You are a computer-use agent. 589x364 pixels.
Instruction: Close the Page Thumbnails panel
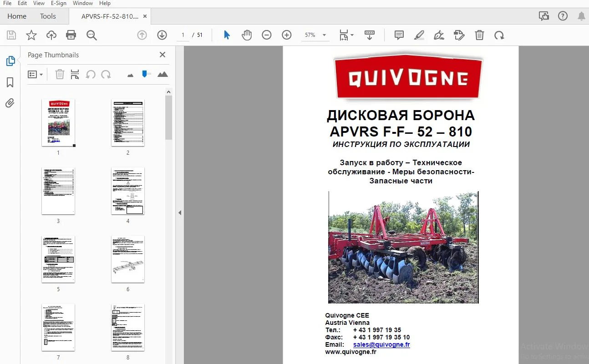tap(162, 55)
